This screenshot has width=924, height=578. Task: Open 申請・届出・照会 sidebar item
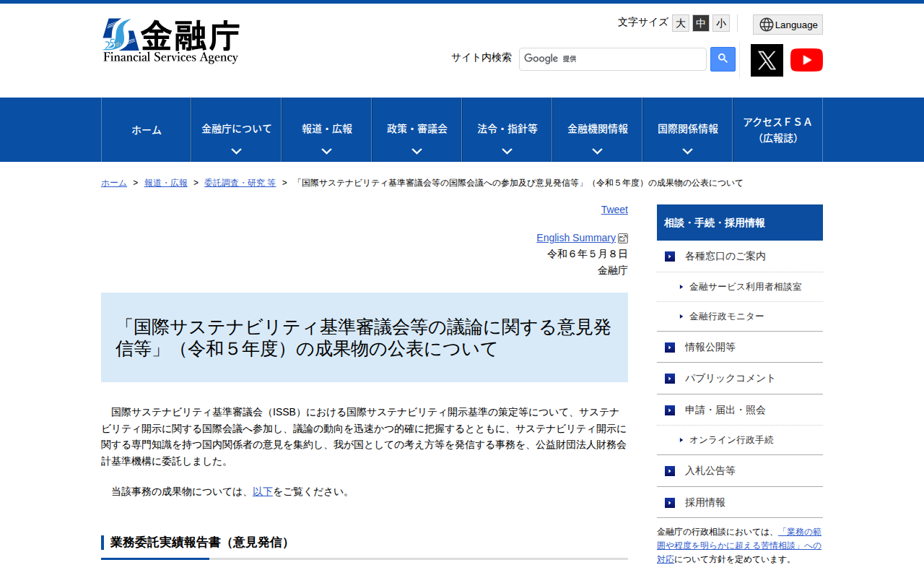(740, 410)
